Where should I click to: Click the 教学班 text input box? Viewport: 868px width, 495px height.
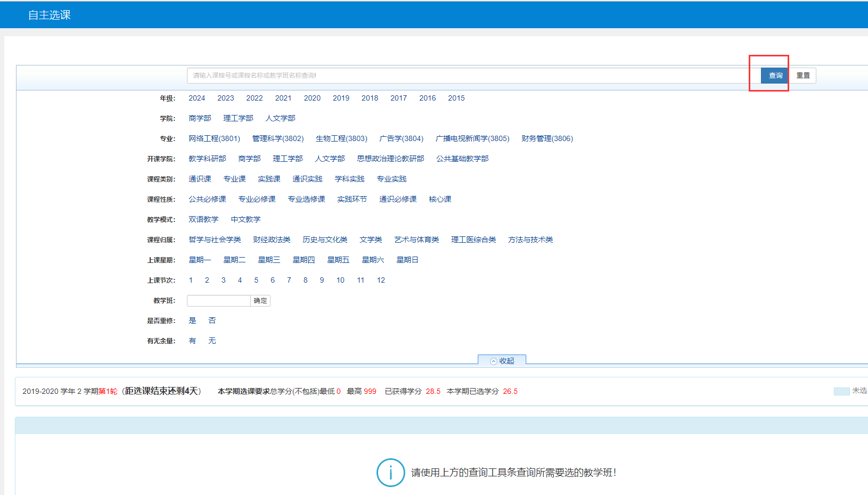[x=218, y=301]
